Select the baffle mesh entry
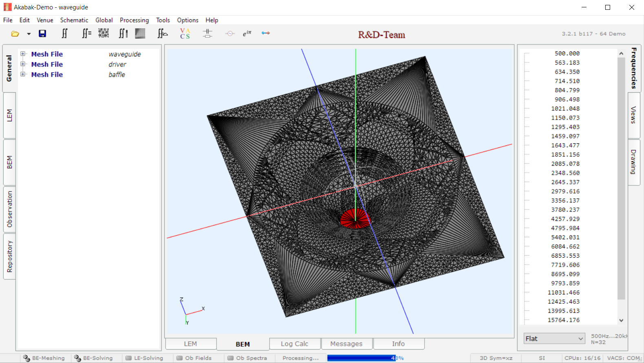 click(x=117, y=75)
